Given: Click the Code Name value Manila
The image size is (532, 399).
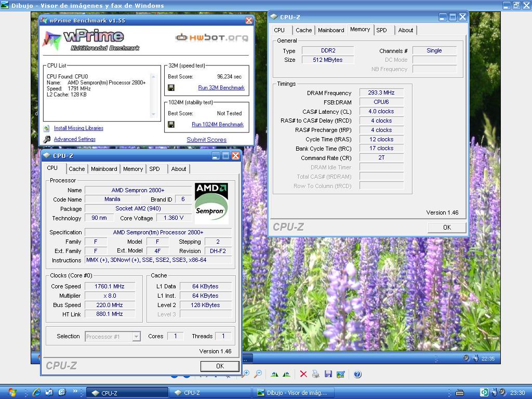Looking at the screenshot, I should click(112, 199).
